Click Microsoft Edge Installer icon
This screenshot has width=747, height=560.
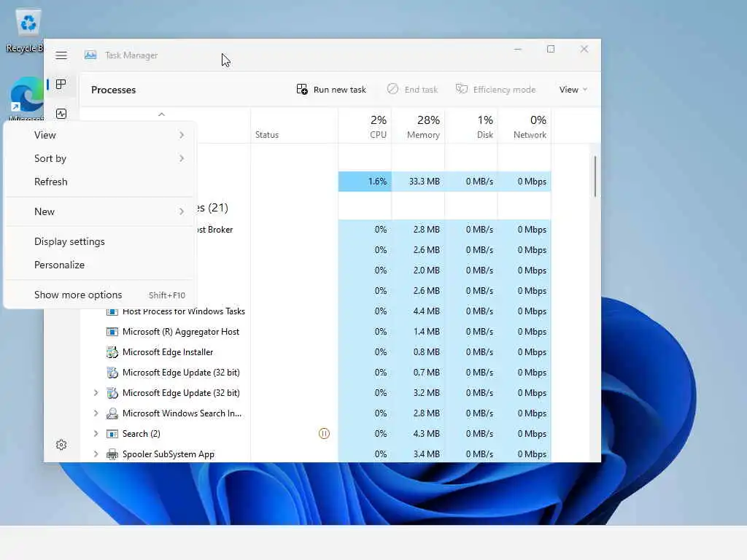click(112, 352)
